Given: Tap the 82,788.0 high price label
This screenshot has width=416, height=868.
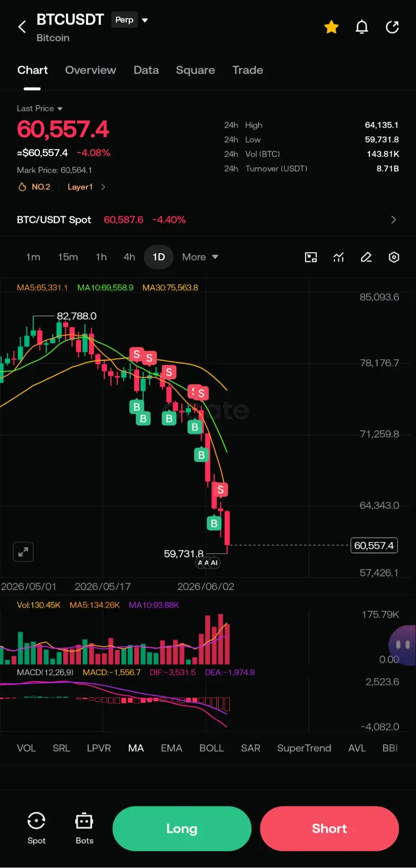Looking at the screenshot, I should point(77,316).
